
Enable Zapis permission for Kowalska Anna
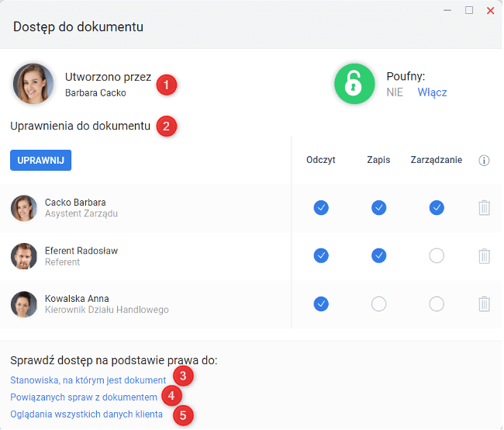pyautogui.click(x=378, y=304)
